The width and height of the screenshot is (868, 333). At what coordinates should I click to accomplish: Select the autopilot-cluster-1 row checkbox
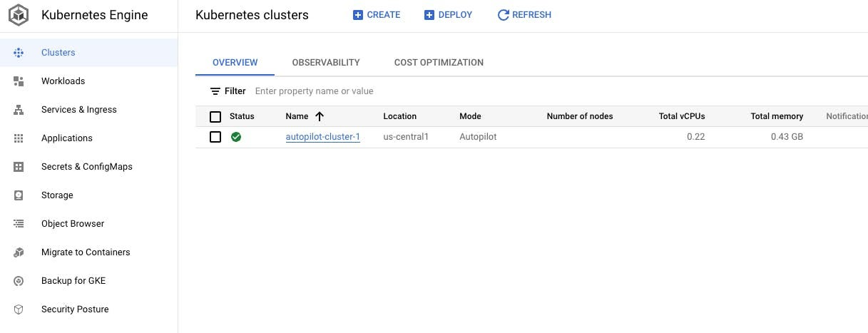point(215,137)
